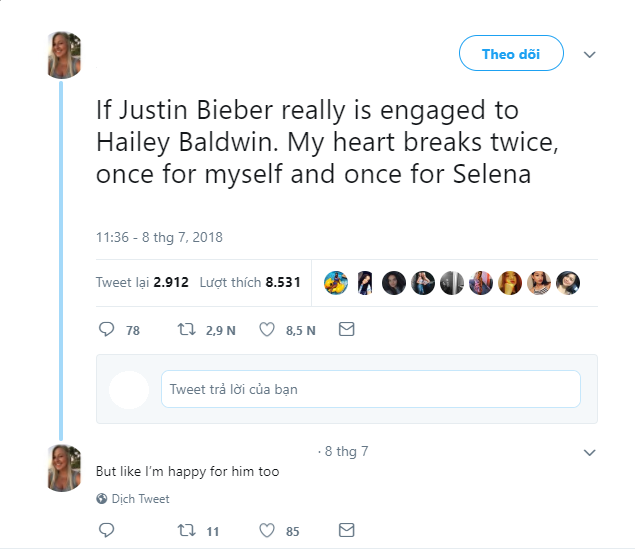Click the reply tweet's 8 thg 7 date

click(345, 452)
